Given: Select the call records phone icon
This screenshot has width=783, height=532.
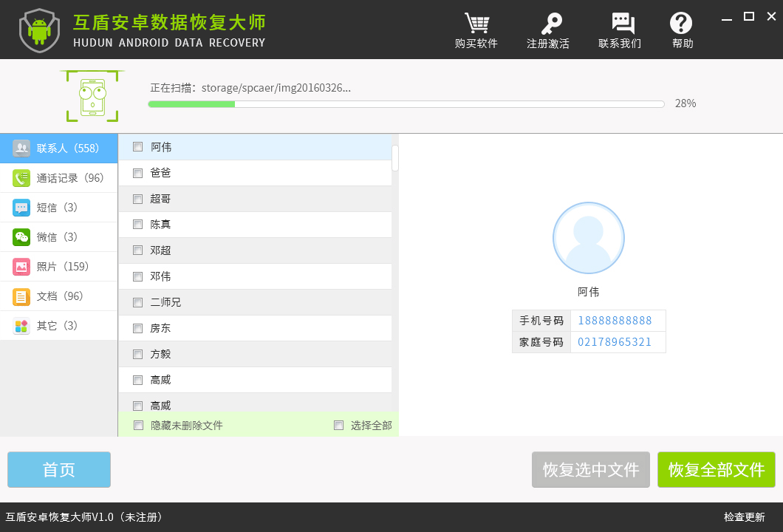Looking at the screenshot, I should click(x=21, y=178).
